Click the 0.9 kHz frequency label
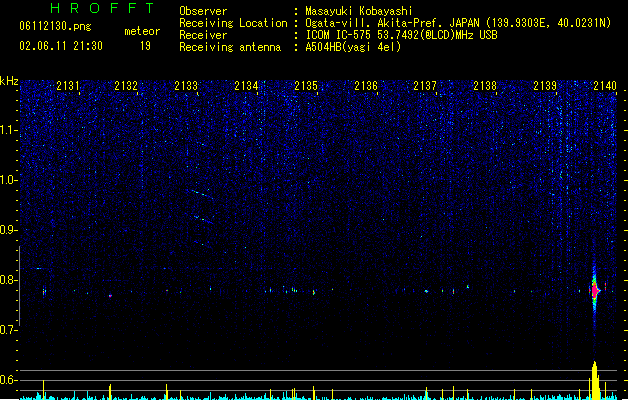 click(8, 230)
